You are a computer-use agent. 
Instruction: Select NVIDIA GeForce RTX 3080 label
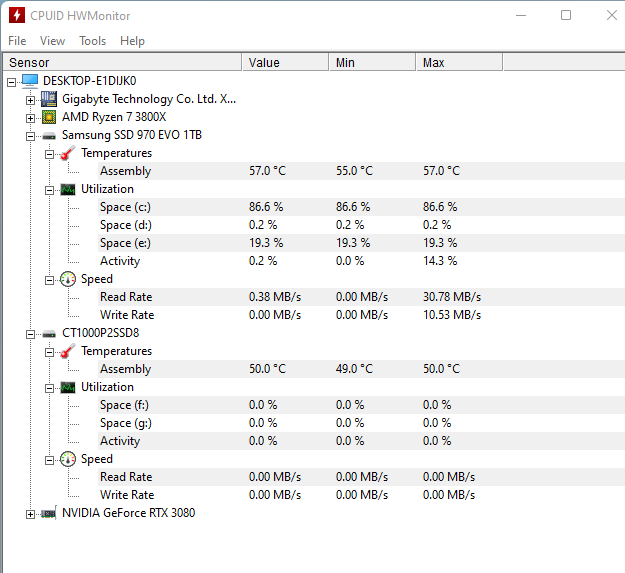click(129, 513)
